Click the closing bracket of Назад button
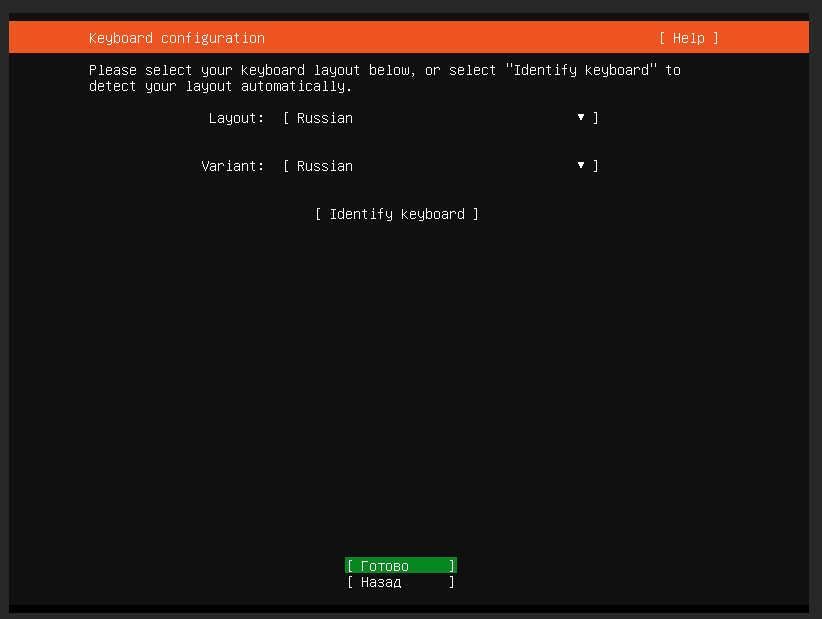 (x=452, y=582)
